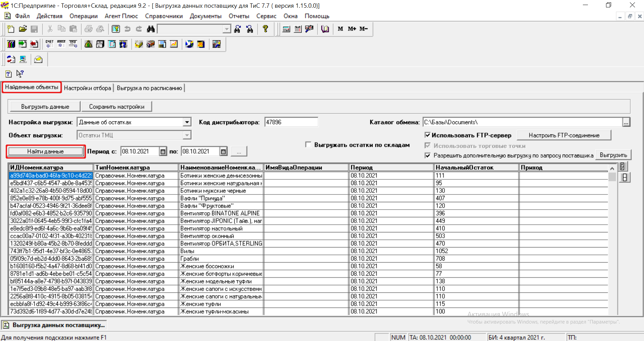Image resolution: width=644 pixels, height=341 pixels.
Task: Click the 'Код дистрибьютора' input field
Action: [x=291, y=122]
